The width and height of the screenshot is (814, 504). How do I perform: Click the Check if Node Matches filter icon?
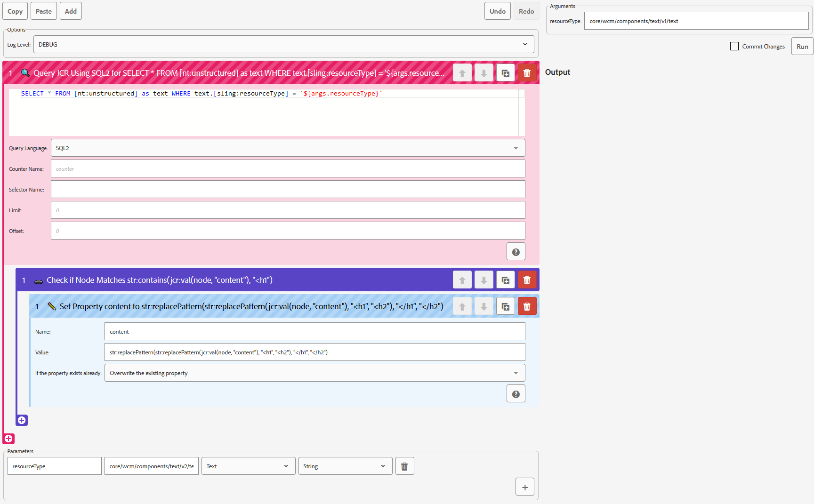pyautogui.click(x=39, y=281)
